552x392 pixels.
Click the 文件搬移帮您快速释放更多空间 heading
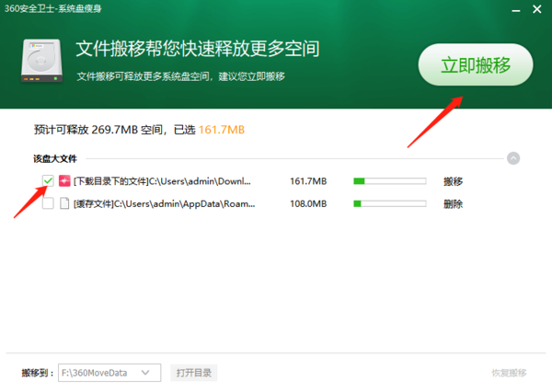pyautogui.click(x=198, y=49)
